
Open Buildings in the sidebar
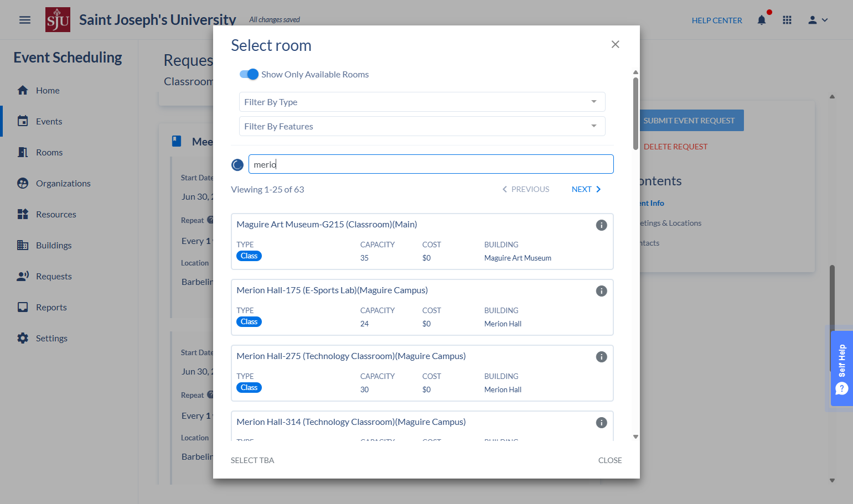tap(54, 245)
